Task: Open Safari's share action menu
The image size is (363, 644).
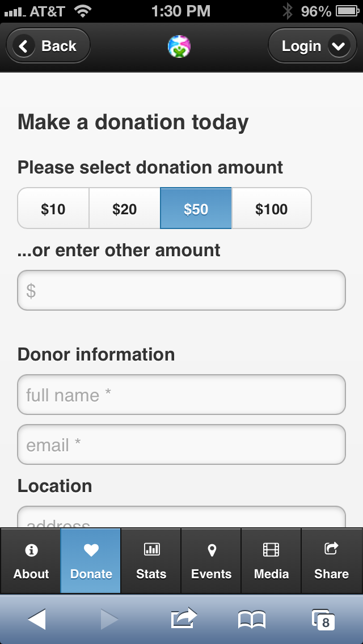Action: pyautogui.click(x=184, y=619)
